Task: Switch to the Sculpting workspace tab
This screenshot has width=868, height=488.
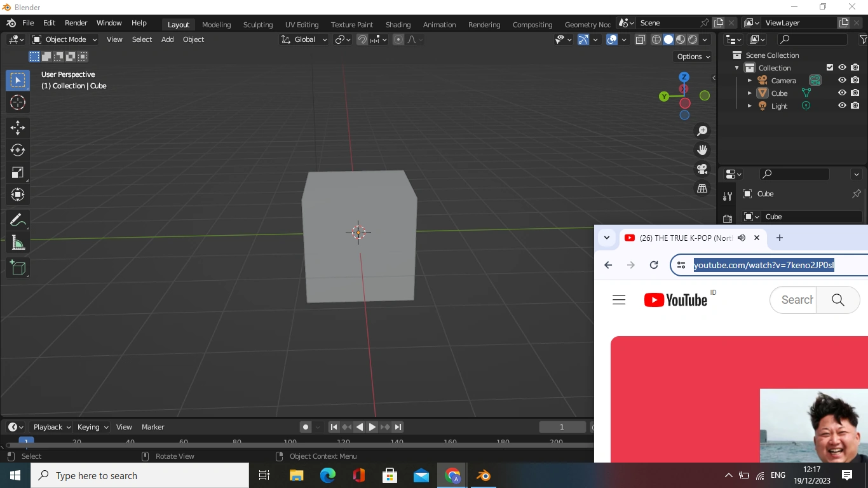Action: tap(257, 25)
